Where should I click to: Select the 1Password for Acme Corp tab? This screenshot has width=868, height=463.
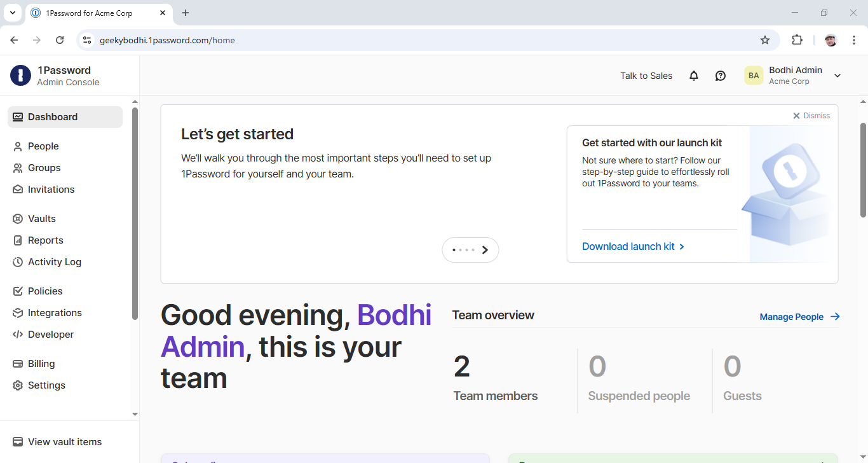[x=98, y=13]
